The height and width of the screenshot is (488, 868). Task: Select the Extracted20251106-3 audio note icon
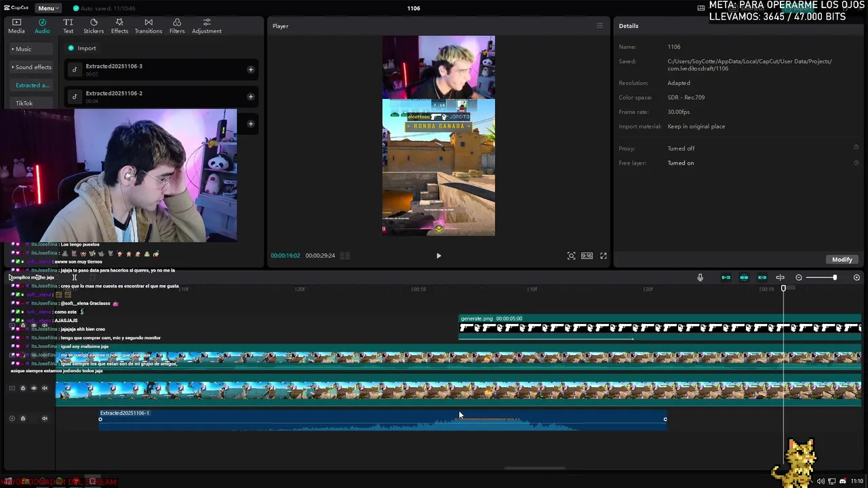click(75, 69)
